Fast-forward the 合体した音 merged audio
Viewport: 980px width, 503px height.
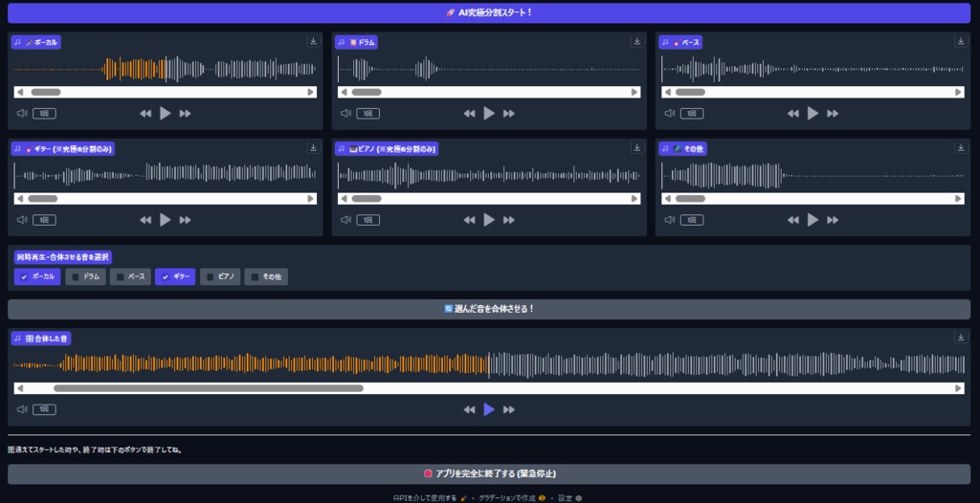[x=509, y=410]
